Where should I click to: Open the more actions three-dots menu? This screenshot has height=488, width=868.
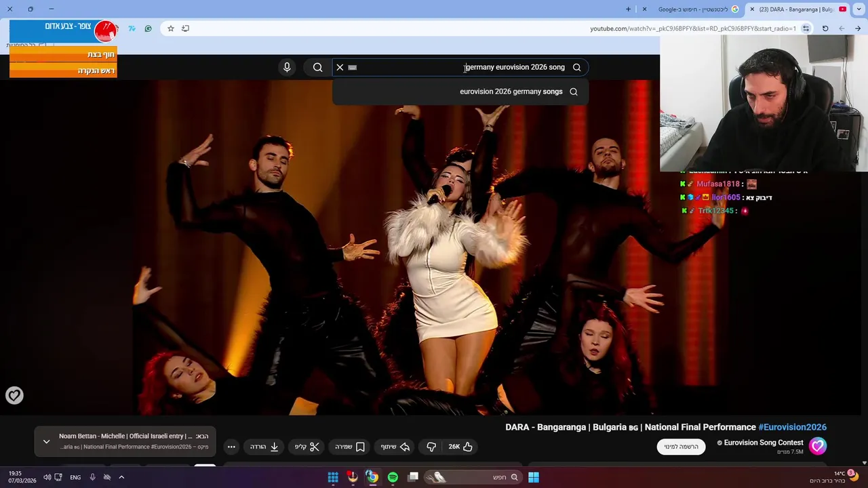tap(231, 447)
